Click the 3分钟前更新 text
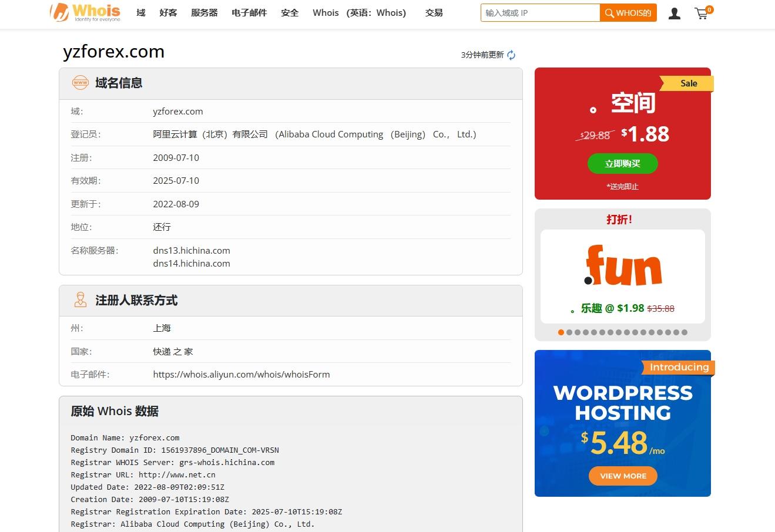775x532 pixels. (482, 55)
